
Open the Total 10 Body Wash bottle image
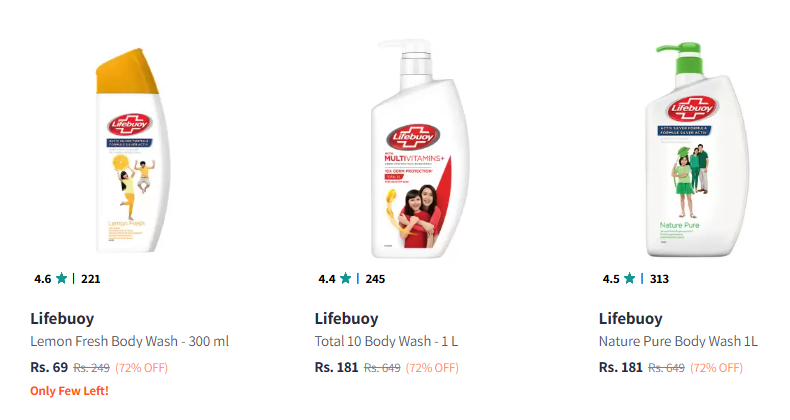coord(420,145)
